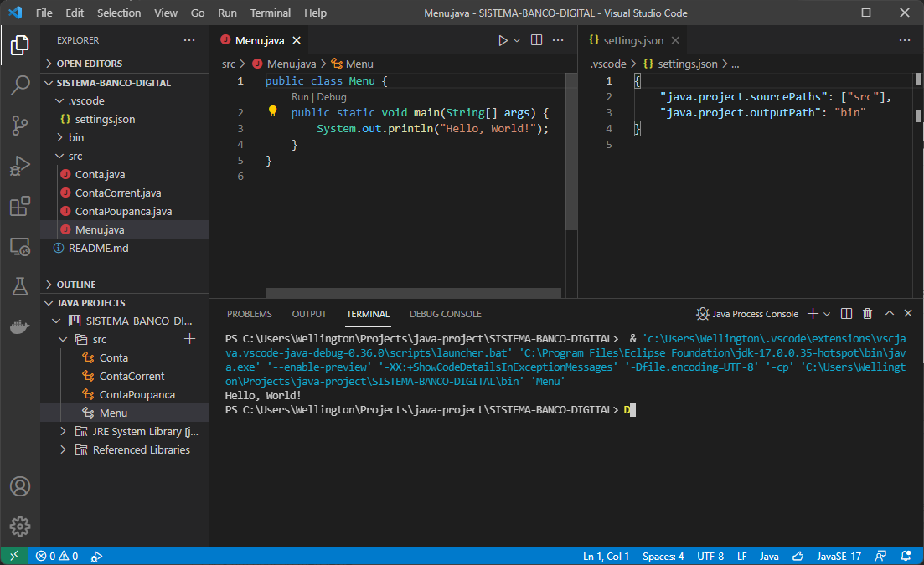Kill terminal with trash icon
The width and height of the screenshot is (924, 565).
pyautogui.click(x=867, y=314)
